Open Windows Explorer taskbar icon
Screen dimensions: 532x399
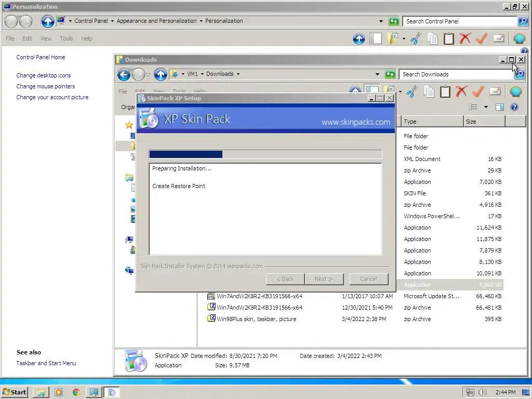pyautogui.click(x=41, y=393)
